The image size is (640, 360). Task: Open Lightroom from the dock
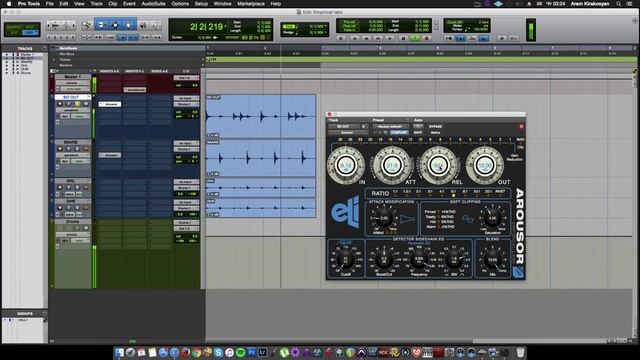click(262, 352)
